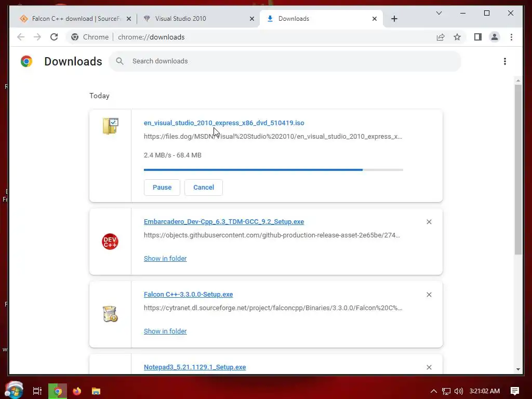The width and height of the screenshot is (532, 399).
Task: Open Falcon C++-3.3.0.0-Setup.exe link
Action: tap(188, 295)
